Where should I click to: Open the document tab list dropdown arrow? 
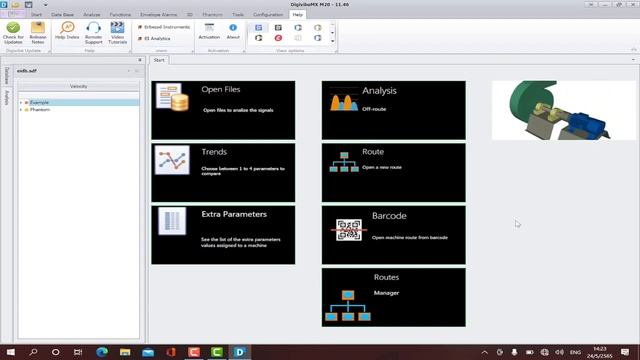633,60
